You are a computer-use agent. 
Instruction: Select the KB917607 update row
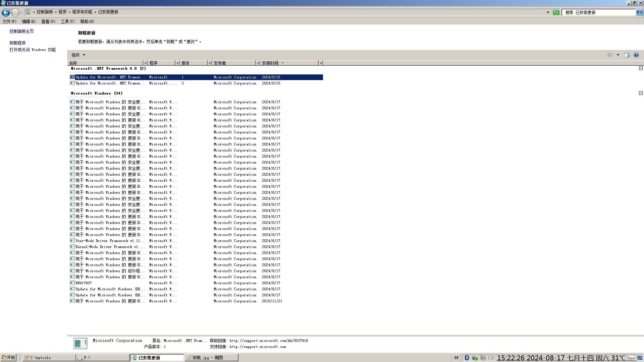(x=196, y=283)
